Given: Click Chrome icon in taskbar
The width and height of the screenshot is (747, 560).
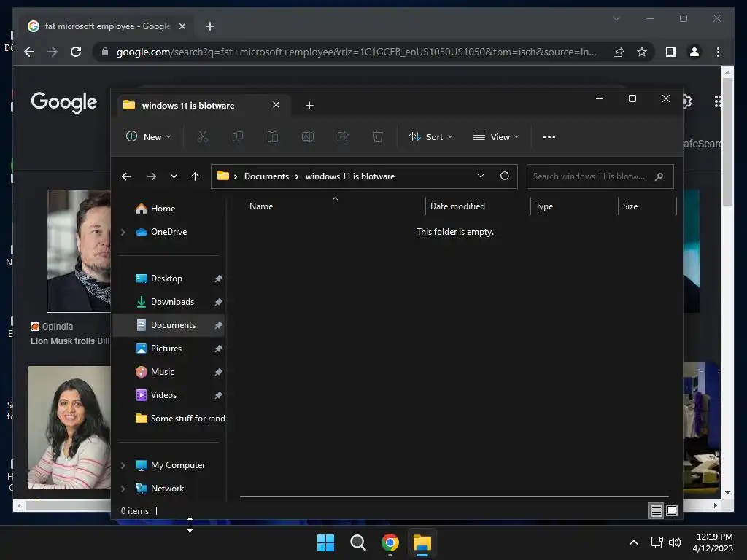Looking at the screenshot, I should tap(390, 542).
